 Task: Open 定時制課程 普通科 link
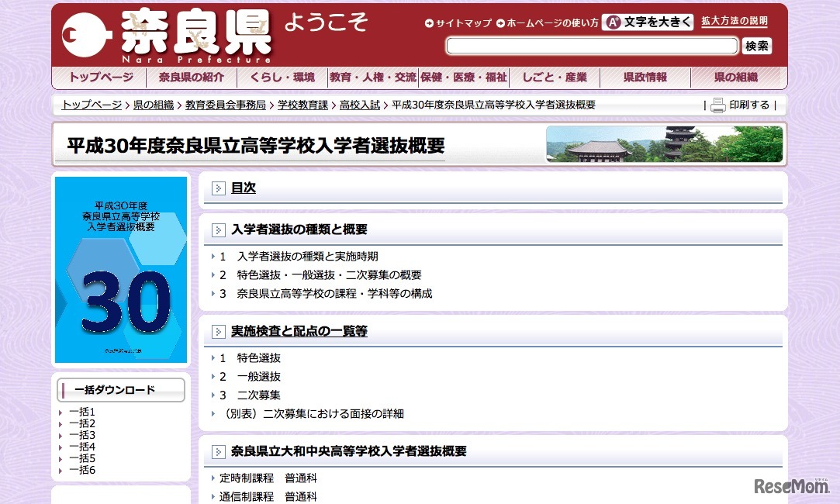[268, 478]
